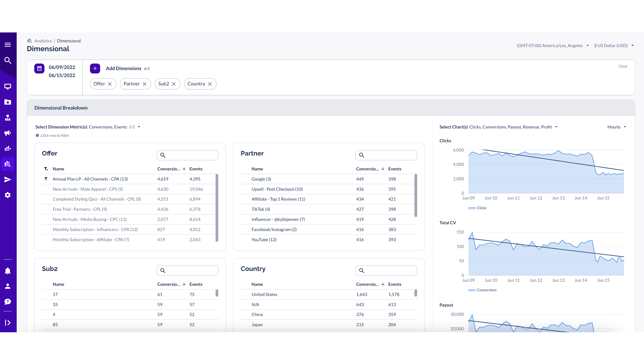This screenshot has width=644, height=362.
Task: Open the reports trending chart icon
Action: (x=8, y=148)
